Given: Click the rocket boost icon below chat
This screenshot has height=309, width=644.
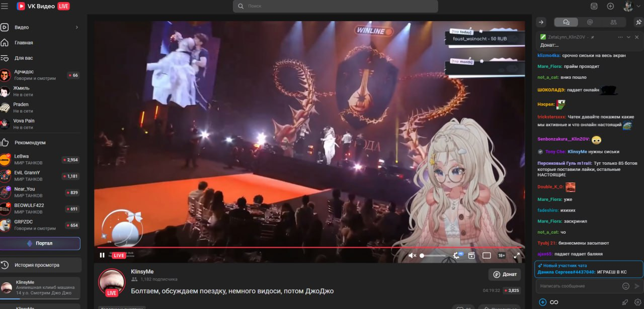Looking at the screenshot, I should pos(625,302).
